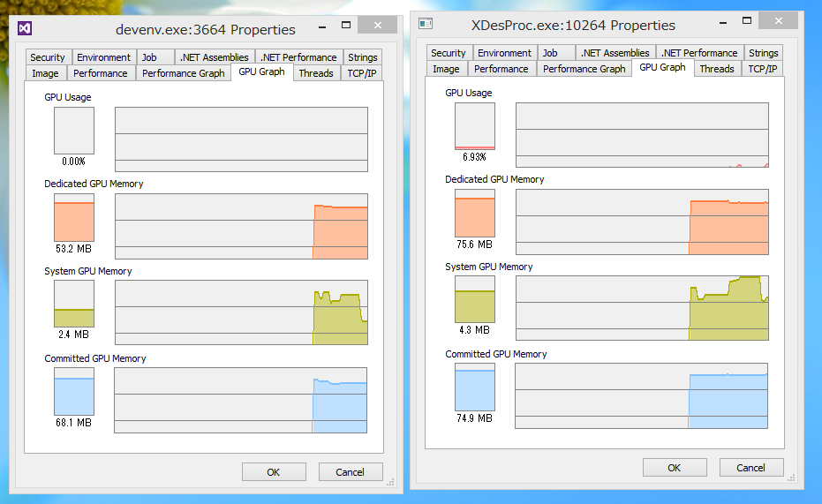
Task: Click XDesProc Committed GPU Memory history graph
Action: pyautogui.click(x=641, y=395)
